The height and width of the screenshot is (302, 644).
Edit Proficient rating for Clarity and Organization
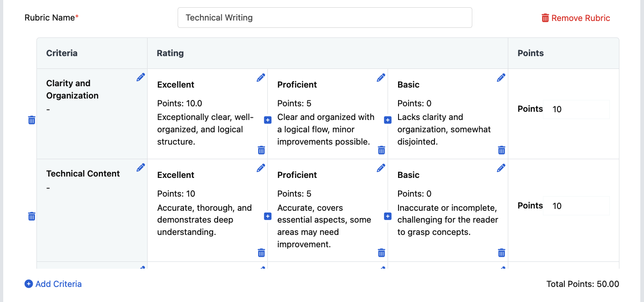381,78
